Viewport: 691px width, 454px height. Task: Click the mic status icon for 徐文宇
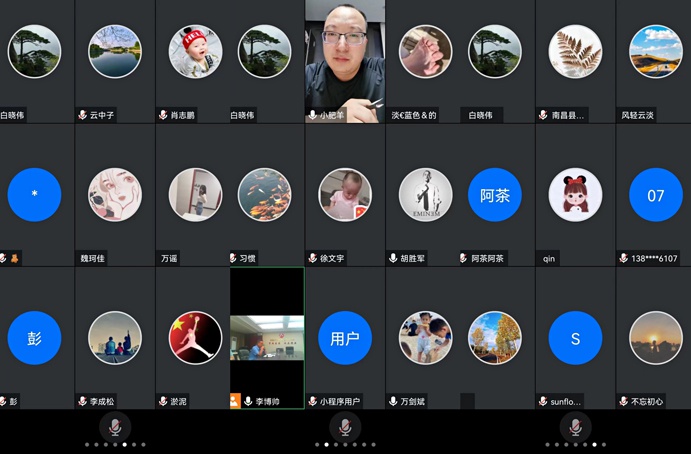(313, 258)
